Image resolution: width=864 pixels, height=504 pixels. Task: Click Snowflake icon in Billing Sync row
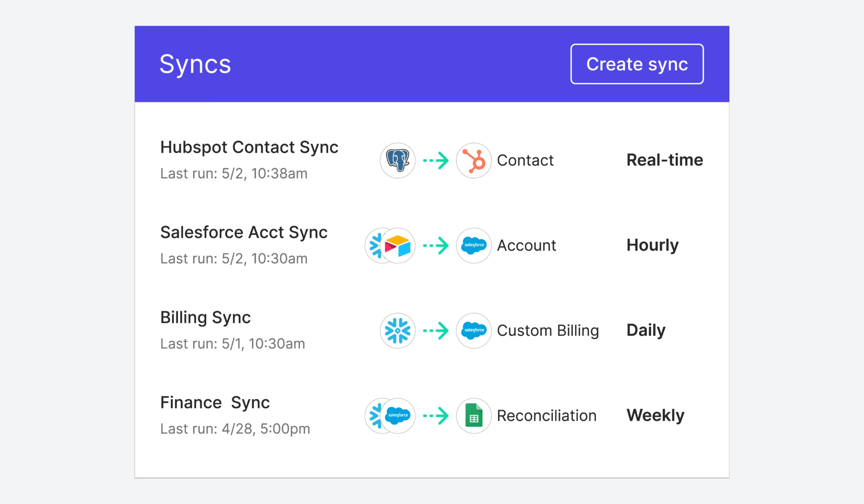click(x=397, y=331)
